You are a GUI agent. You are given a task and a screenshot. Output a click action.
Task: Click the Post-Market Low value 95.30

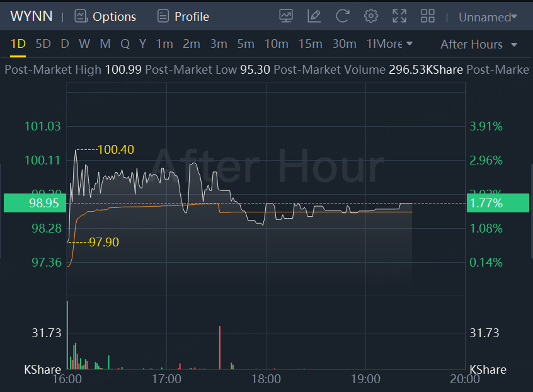click(255, 70)
